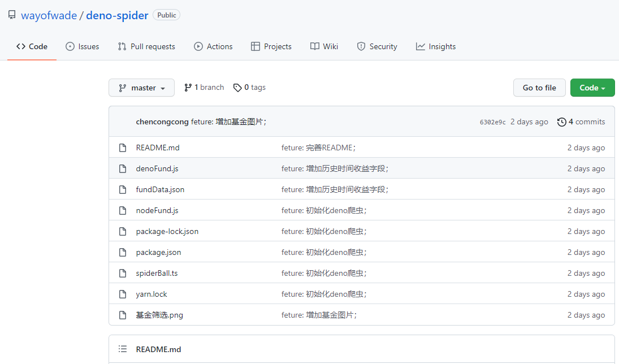Image resolution: width=619 pixels, height=364 pixels.
Task: Click file icon next to fundData.json
Action: click(x=123, y=189)
